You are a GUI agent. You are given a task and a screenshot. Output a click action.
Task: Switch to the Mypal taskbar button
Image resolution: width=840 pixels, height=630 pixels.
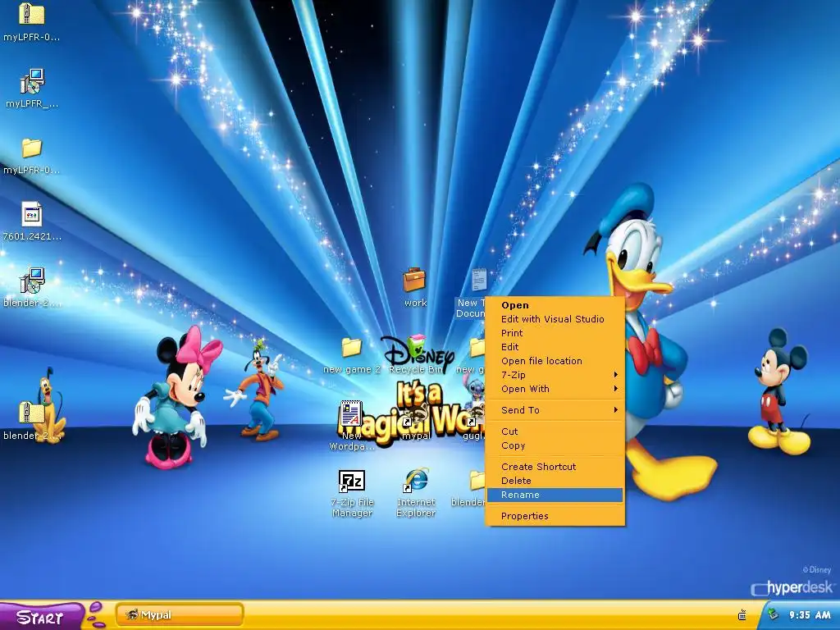click(180, 615)
